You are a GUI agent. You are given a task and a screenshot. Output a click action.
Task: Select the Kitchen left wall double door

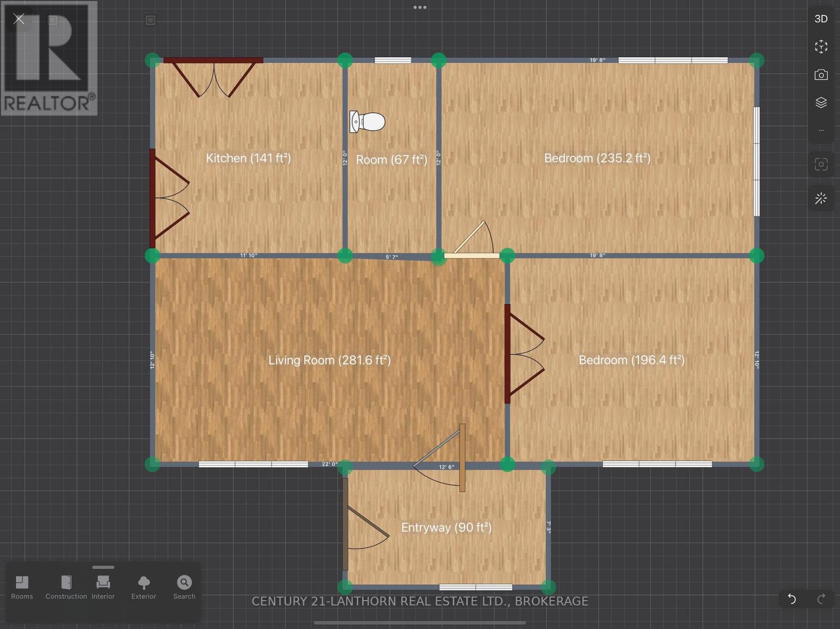[x=170, y=198]
